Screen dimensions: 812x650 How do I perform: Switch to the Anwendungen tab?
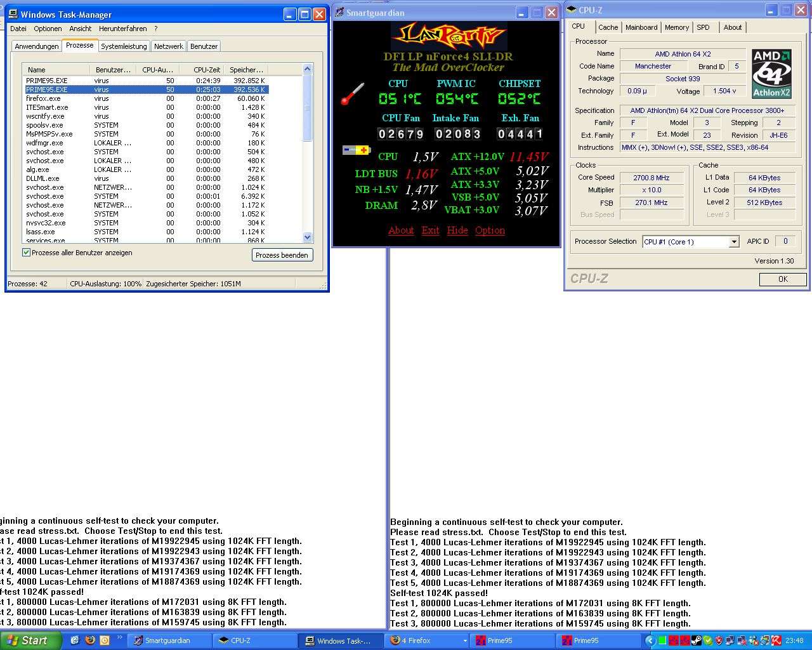point(37,46)
